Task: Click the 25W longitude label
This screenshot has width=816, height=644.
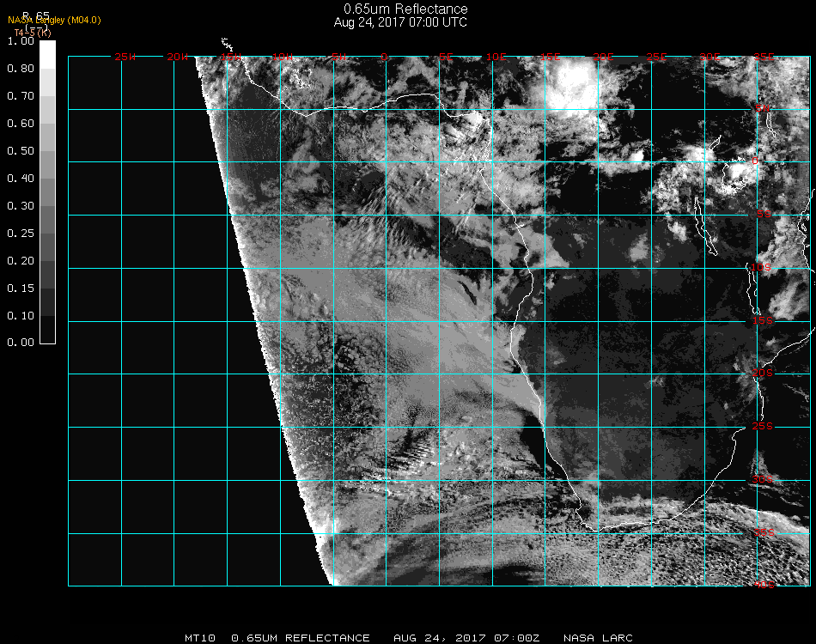Action: click(x=125, y=57)
